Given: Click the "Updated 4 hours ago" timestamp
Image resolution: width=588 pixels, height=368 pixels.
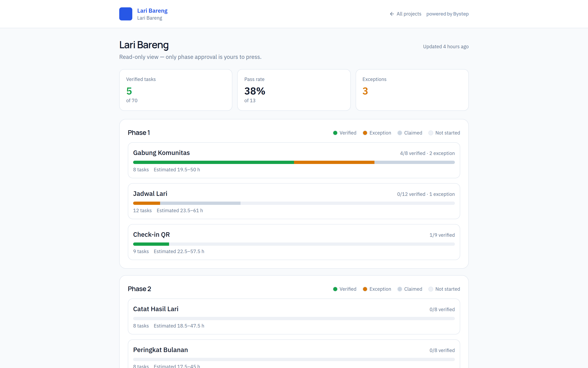Looking at the screenshot, I should tap(446, 46).
